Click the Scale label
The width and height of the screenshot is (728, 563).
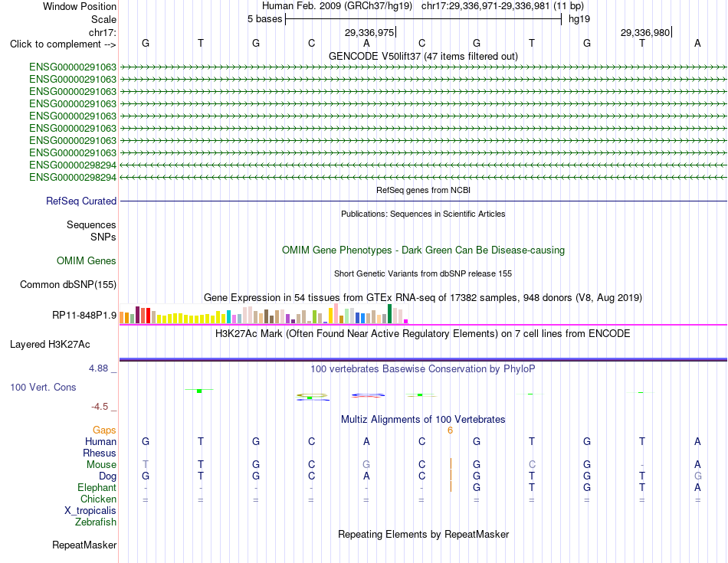click(x=103, y=19)
